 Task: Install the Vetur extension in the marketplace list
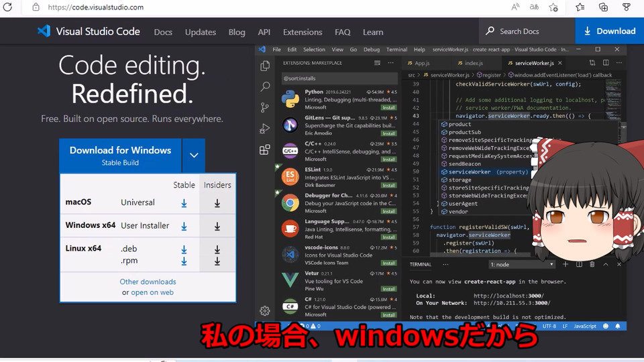tap(388, 289)
